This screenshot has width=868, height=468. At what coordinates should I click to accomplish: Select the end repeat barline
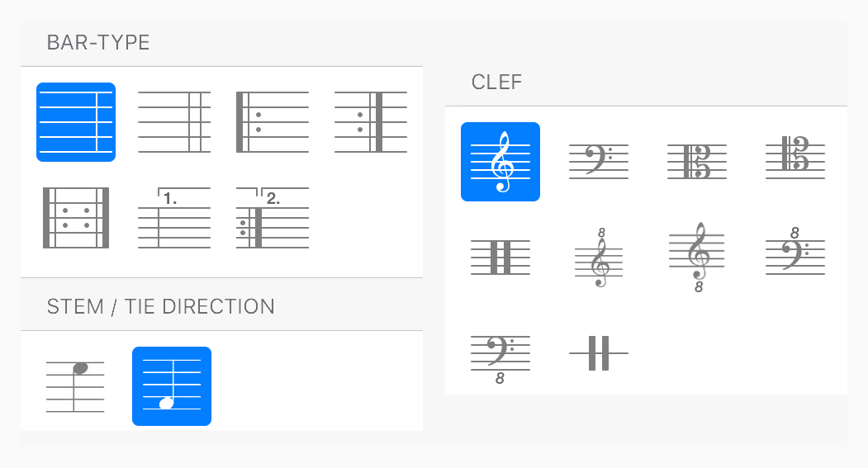(371, 122)
